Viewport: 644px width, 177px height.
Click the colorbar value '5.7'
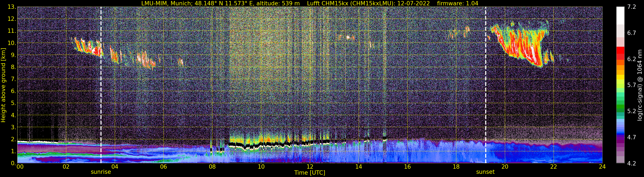point(632,85)
